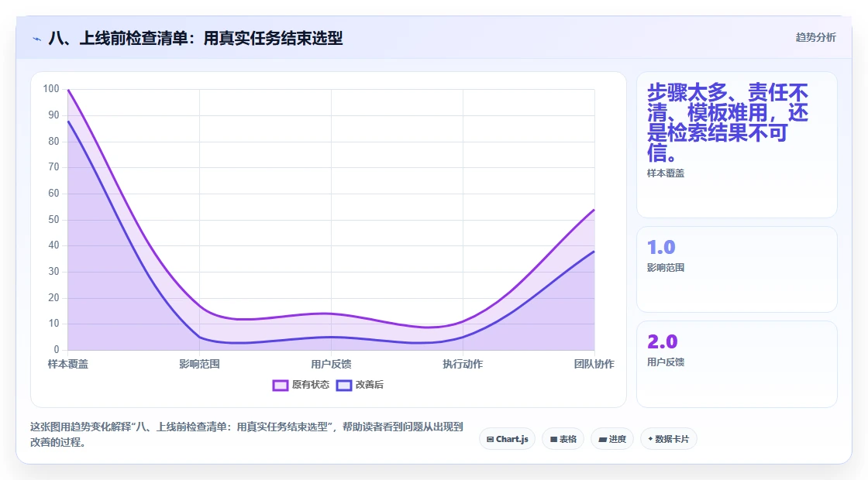Select the 表格 tag chip
This screenshot has height=480, width=868.
pyautogui.click(x=563, y=439)
